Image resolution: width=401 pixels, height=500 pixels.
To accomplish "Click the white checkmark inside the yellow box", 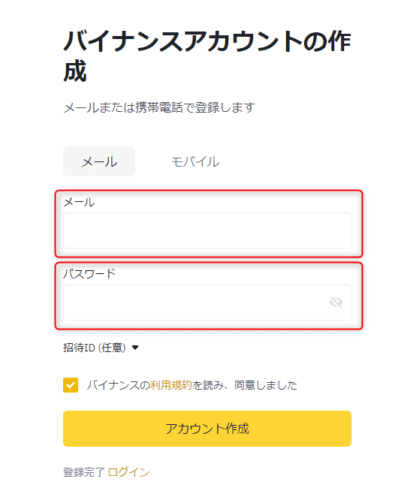I will click(71, 386).
